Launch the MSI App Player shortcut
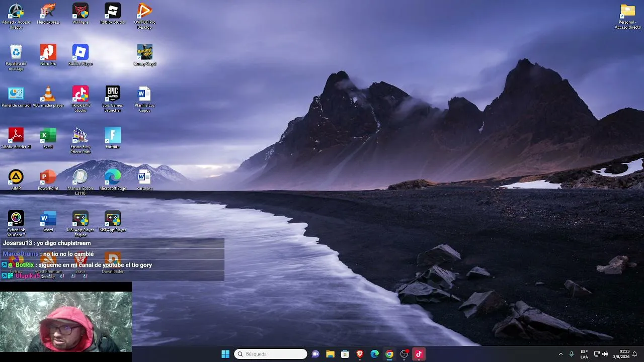This screenshot has width=644, height=362. tap(113, 222)
